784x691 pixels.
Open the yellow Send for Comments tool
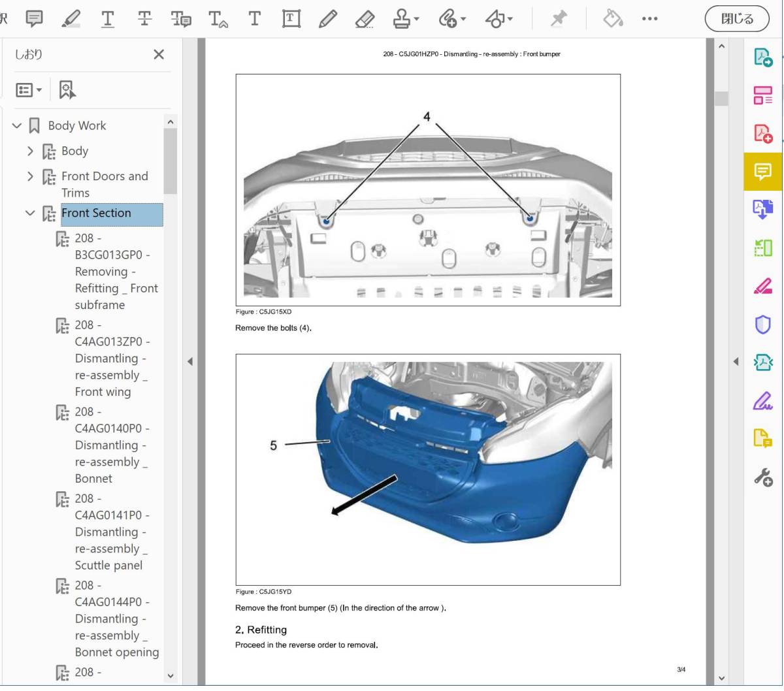click(x=763, y=438)
